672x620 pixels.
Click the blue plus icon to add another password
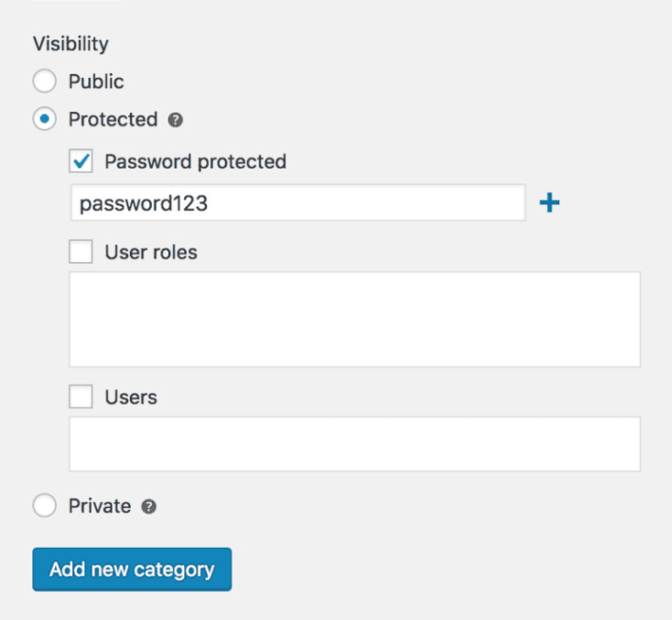point(549,202)
